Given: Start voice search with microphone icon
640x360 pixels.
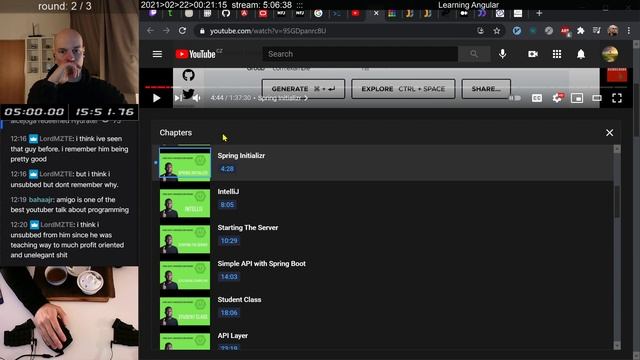Looking at the screenshot, I should tap(502, 54).
